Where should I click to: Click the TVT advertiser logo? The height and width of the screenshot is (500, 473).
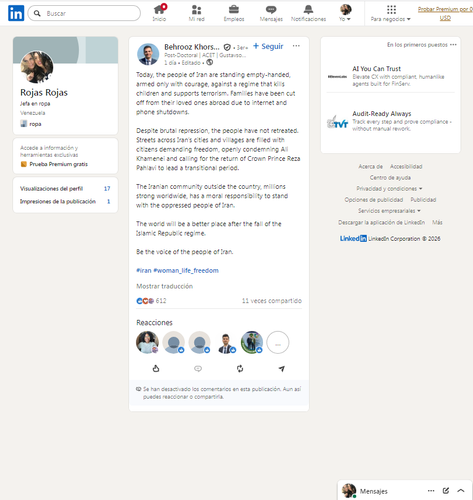[337, 122]
